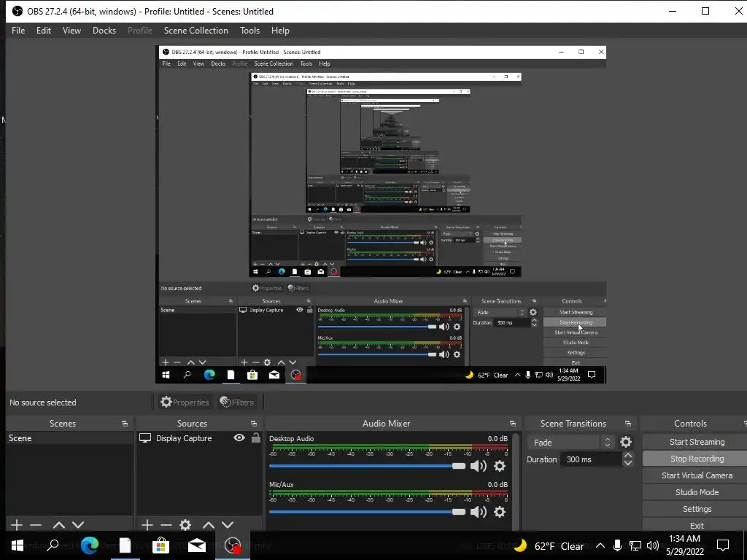Add a new scene with plus

coord(17,525)
